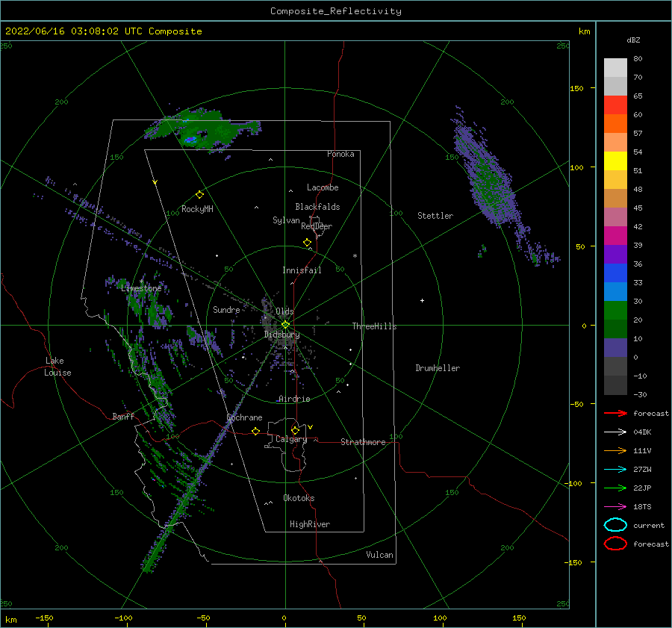Click the Blackfalds label
Image resolution: width=672 pixels, height=628 pixels.
[x=317, y=207]
